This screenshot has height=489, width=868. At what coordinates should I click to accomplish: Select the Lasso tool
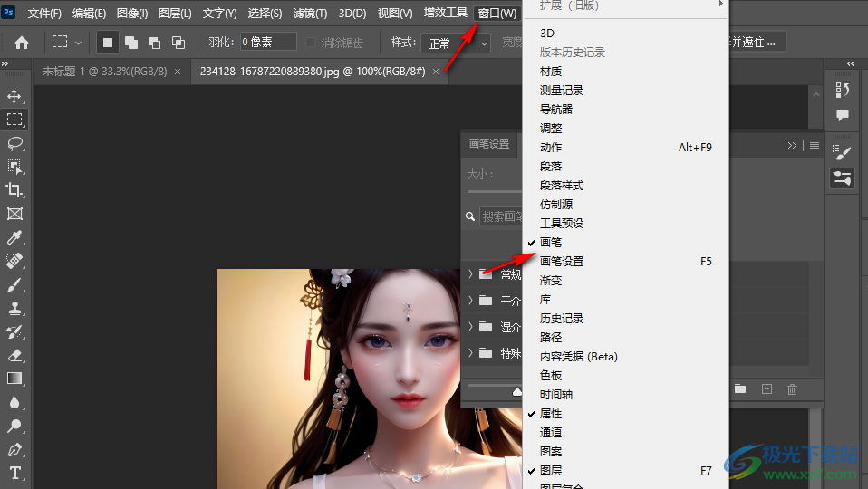click(14, 143)
